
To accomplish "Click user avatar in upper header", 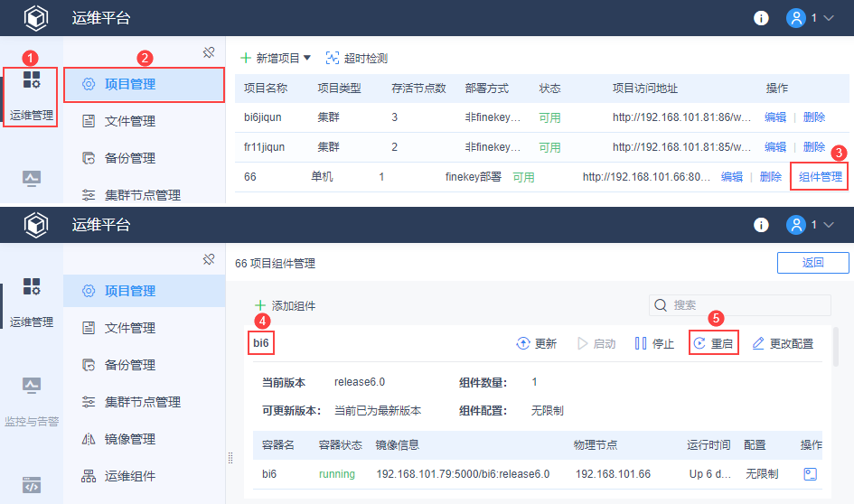I will click(796, 18).
